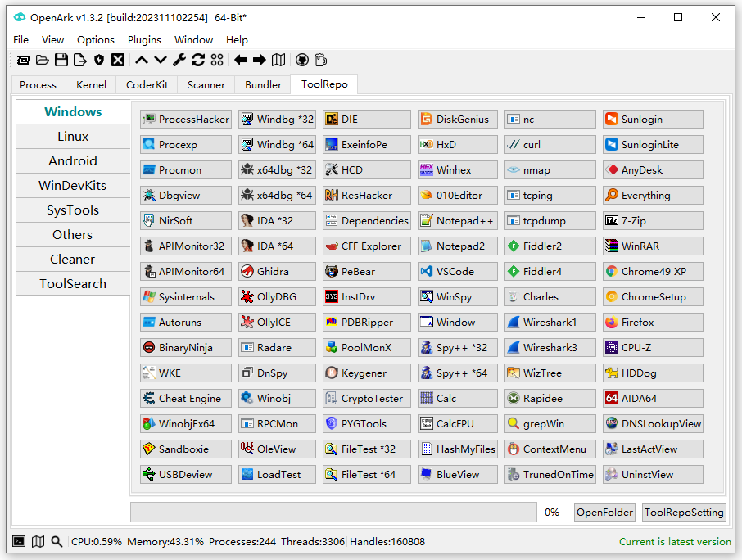The height and width of the screenshot is (560, 742).
Task: Click the refresh arrows toolbar icon
Action: click(x=198, y=60)
